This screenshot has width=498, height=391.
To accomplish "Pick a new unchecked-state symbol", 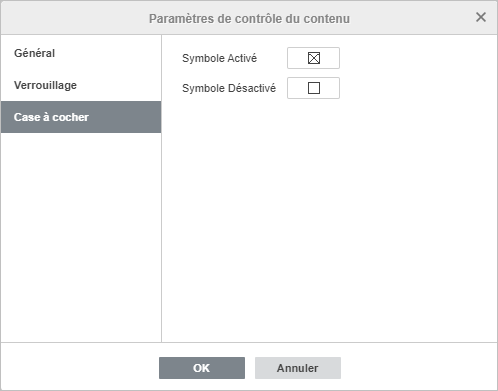I will point(313,88).
